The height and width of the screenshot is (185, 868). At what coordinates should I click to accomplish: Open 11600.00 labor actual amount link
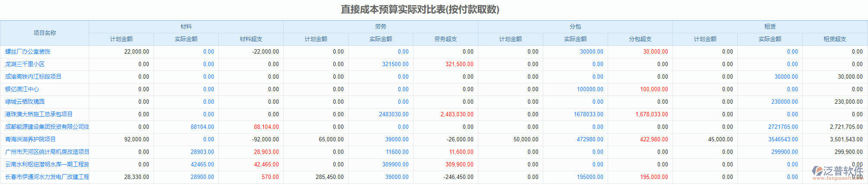[x=397, y=152]
